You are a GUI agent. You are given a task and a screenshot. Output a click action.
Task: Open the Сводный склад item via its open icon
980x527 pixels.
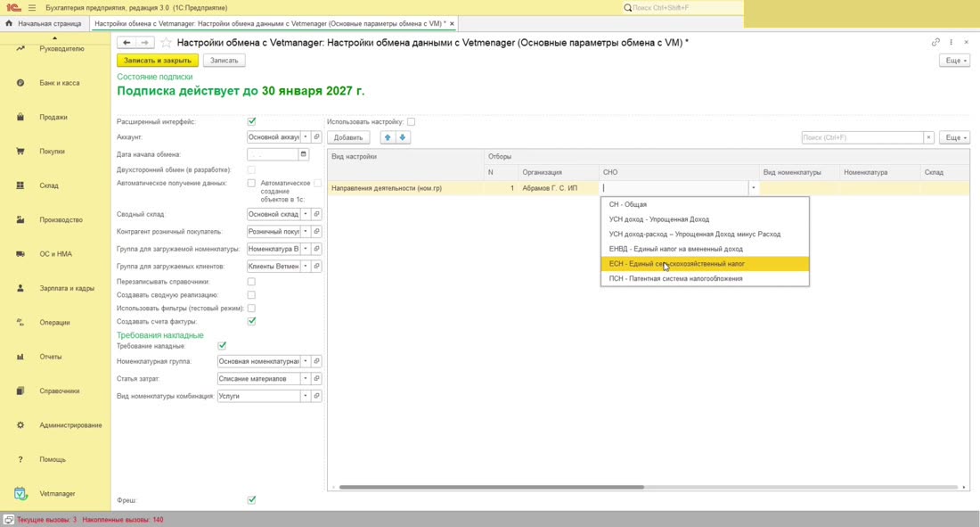pyautogui.click(x=316, y=214)
